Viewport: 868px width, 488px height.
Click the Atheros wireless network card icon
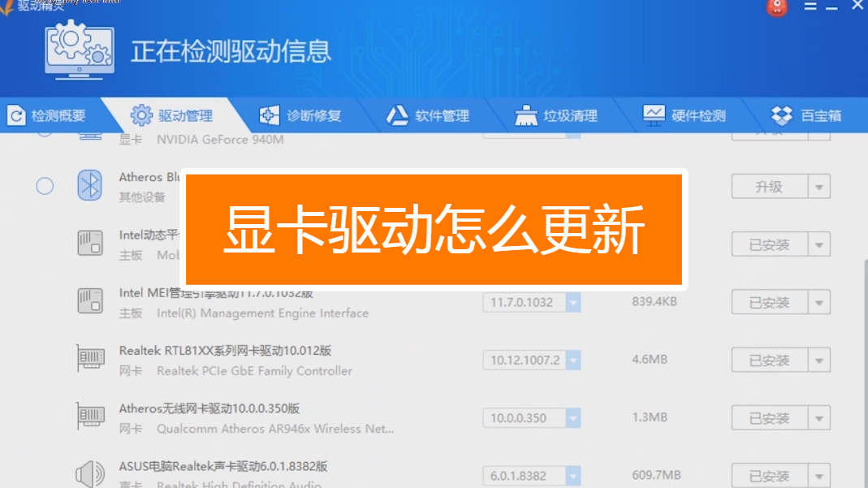coord(89,416)
